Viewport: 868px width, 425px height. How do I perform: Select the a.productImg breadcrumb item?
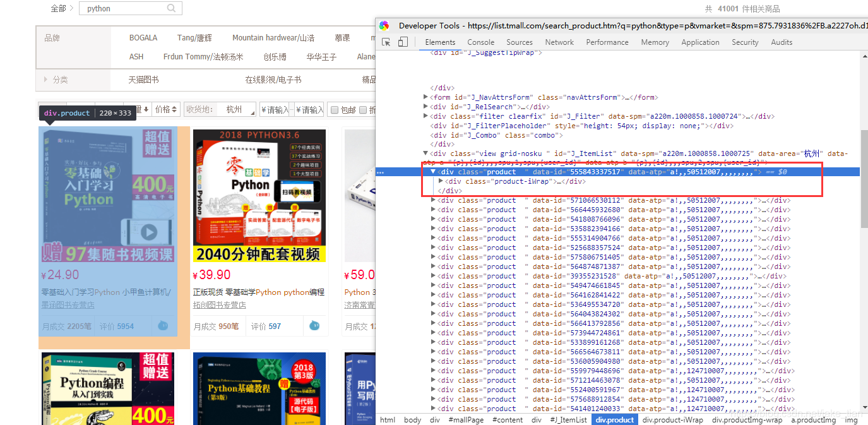(814, 420)
